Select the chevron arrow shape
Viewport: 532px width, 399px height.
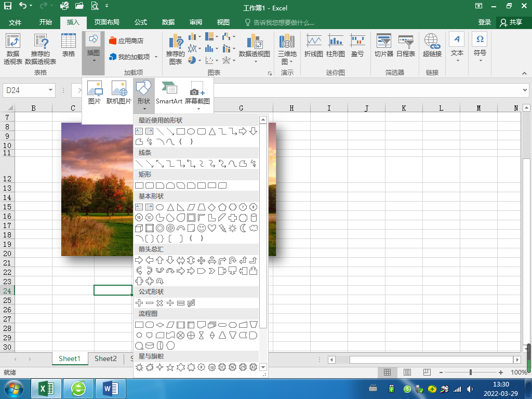tap(212, 271)
